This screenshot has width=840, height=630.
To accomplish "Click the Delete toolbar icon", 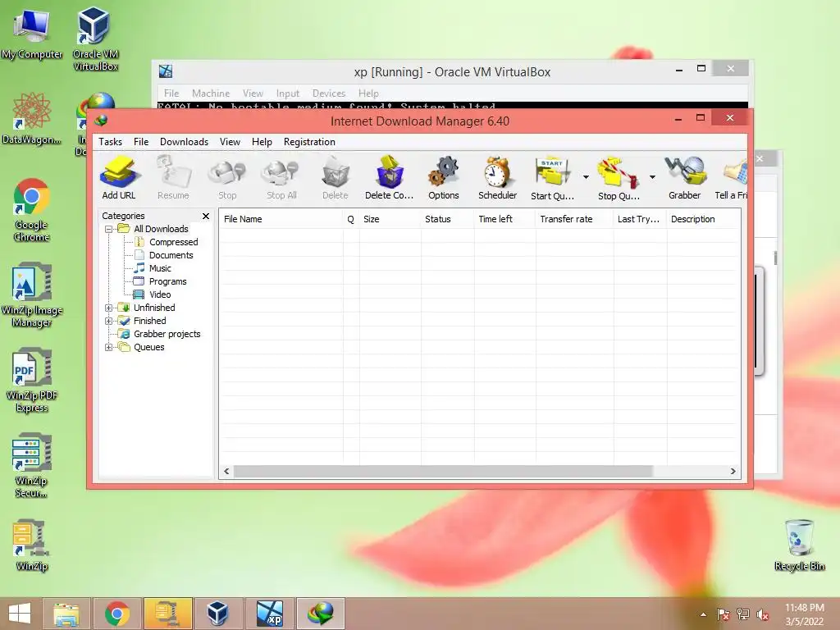I will click(x=336, y=178).
